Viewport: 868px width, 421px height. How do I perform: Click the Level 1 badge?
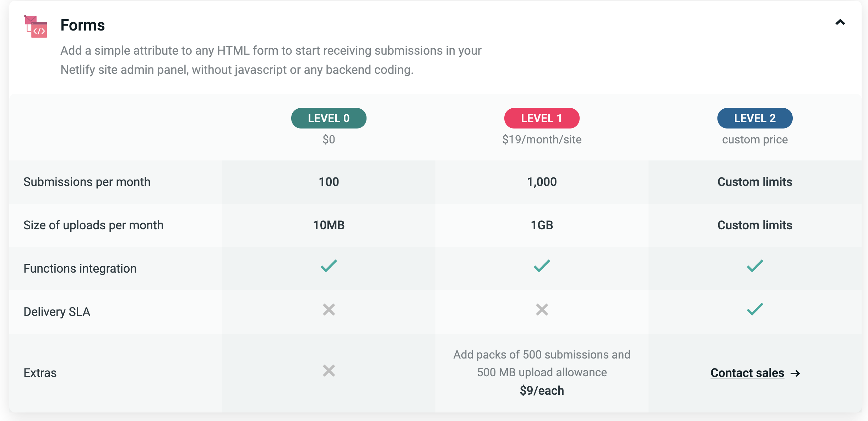point(542,118)
